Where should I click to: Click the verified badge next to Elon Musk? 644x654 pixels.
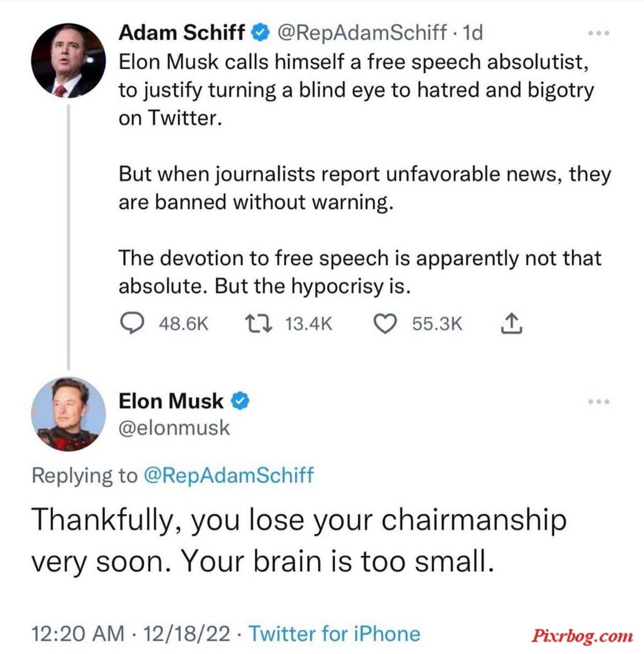pos(240,401)
